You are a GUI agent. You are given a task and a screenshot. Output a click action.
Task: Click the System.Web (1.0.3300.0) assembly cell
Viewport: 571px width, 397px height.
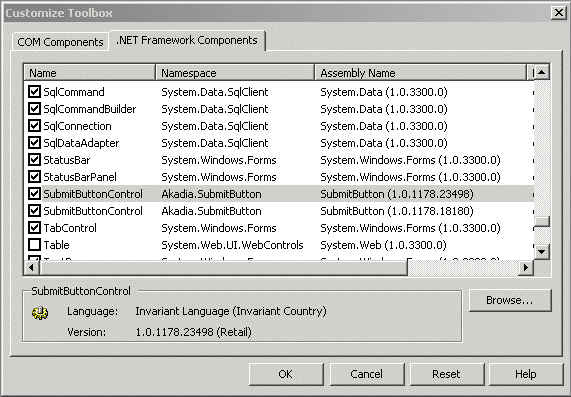tap(383, 245)
